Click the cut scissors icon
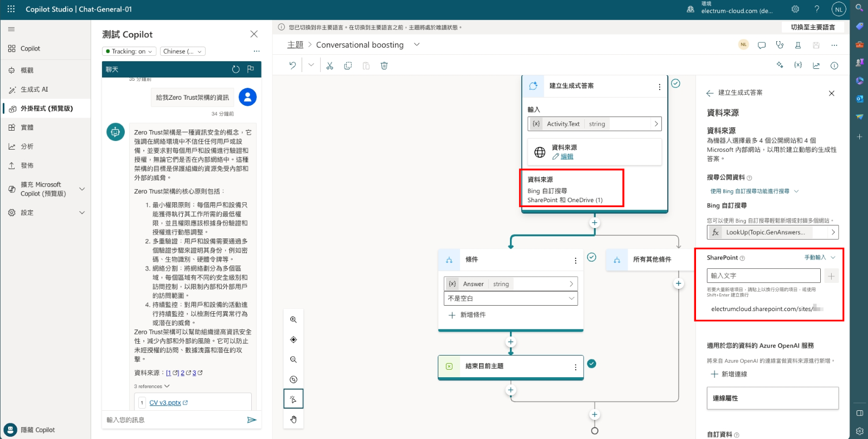Screen dimensions: 868x439 (329, 66)
